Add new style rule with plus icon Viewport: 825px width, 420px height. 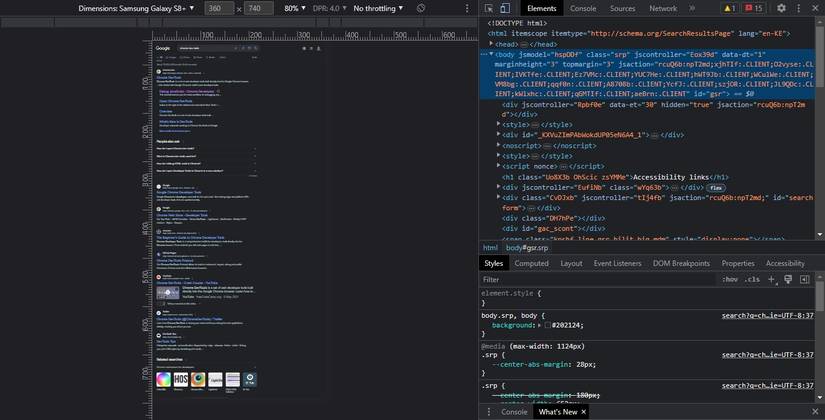(771, 280)
